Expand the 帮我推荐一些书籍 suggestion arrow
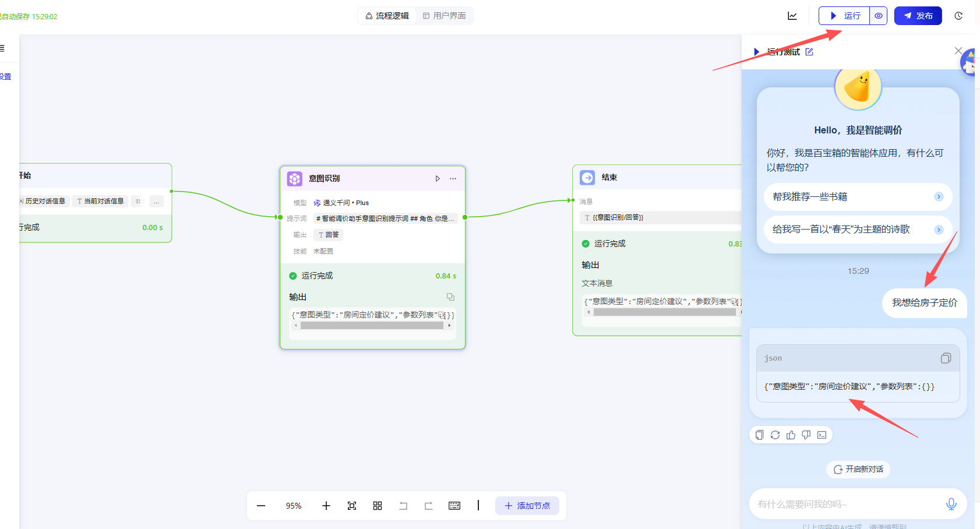The width and height of the screenshot is (980, 529). point(939,197)
